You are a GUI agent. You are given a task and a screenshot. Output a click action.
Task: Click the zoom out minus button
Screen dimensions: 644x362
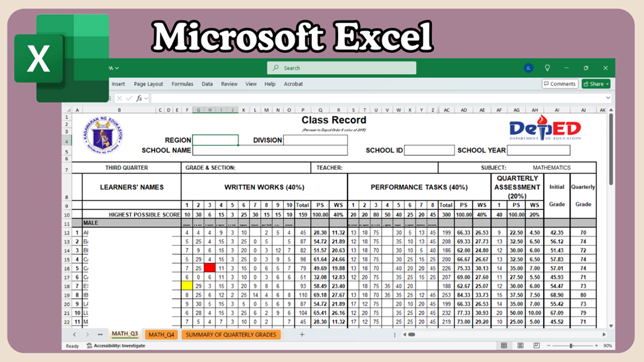coord(548,345)
